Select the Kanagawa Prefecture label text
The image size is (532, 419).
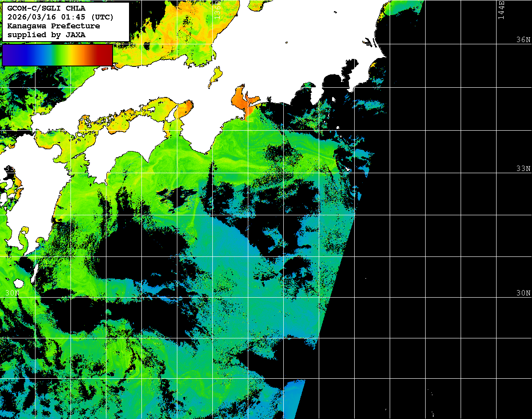click(53, 26)
